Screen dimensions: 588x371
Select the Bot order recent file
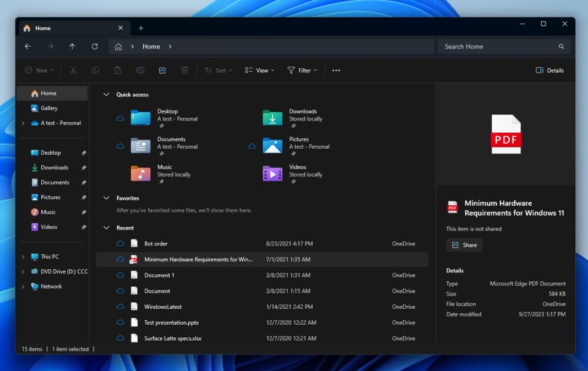(156, 244)
